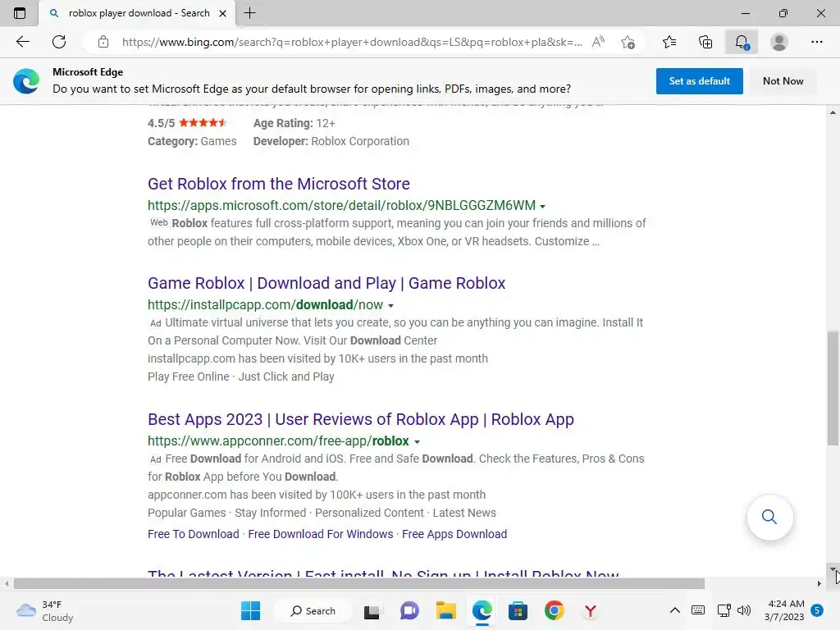This screenshot has width=840, height=630.
Task: Dismiss prompt with Not Now
Action: tap(783, 81)
